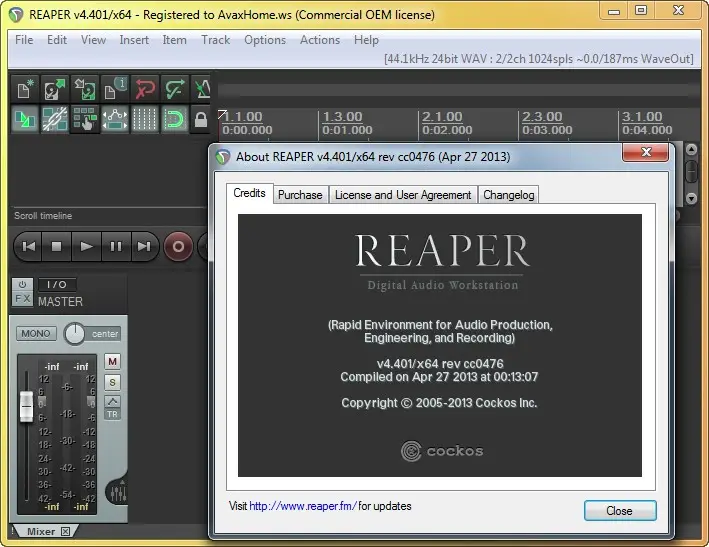Open the Edit menu
The width and height of the screenshot is (709, 547).
[x=57, y=40]
